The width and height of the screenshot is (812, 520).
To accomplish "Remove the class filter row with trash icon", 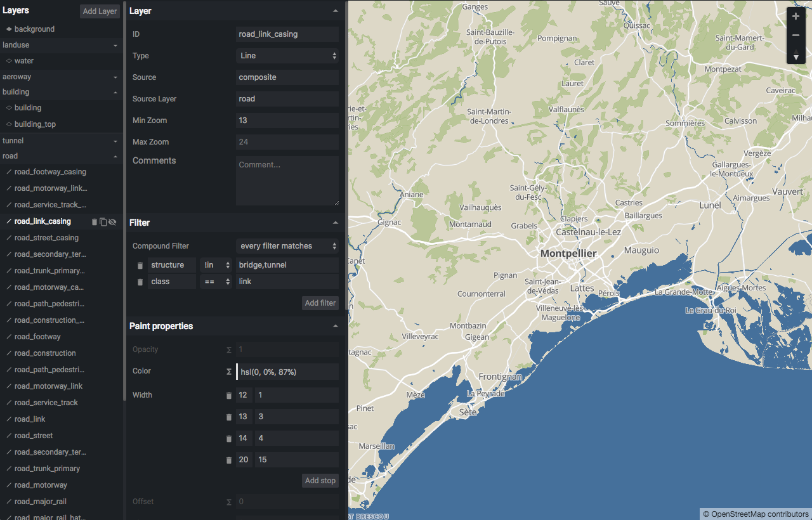I will point(140,282).
